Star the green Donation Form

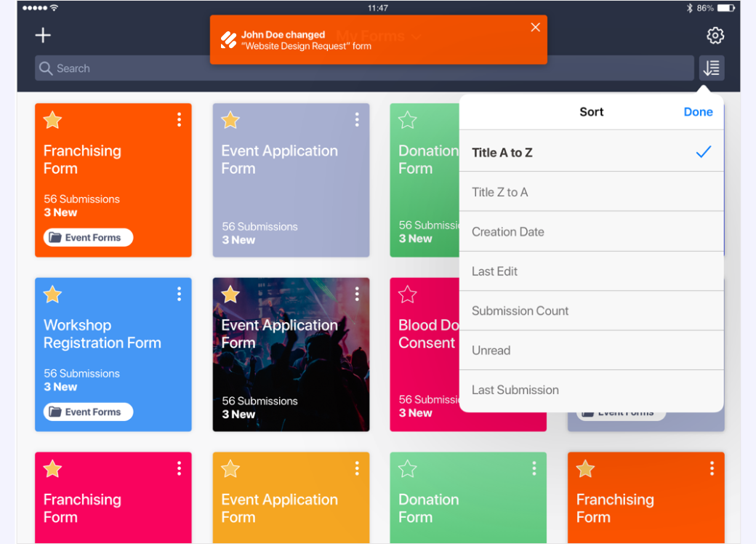click(x=406, y=120)
